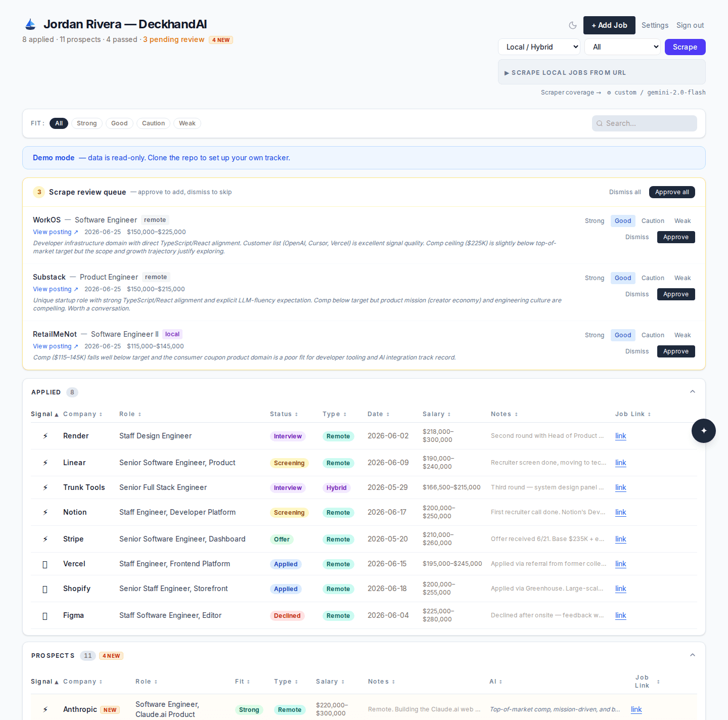Click the Add Job button
This screenshot has height=720, width=728.
[x=609, y=25]
